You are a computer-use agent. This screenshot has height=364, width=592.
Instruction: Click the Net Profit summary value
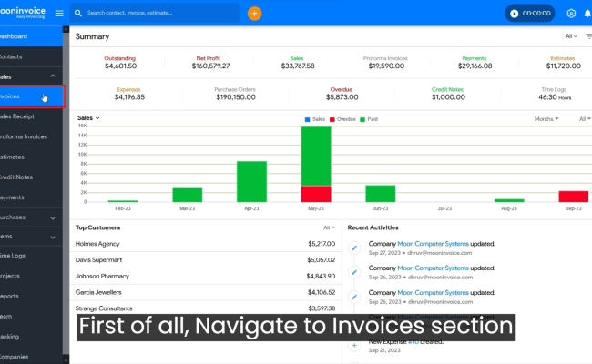[209, 66]
